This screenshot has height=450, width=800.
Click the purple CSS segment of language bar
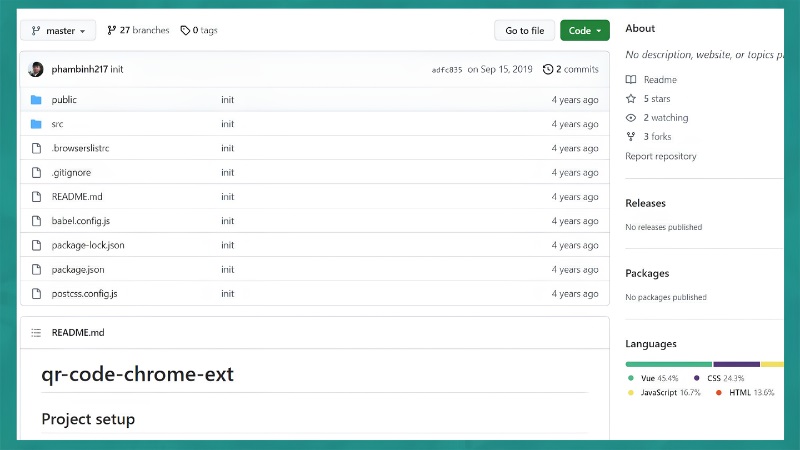[x=737, y=364]
